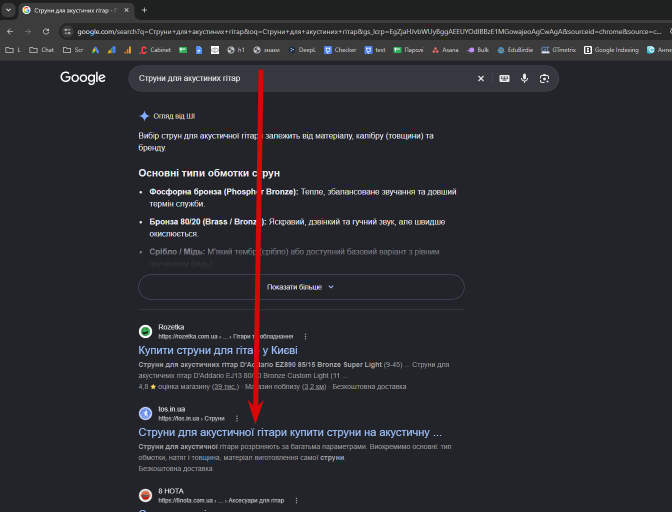The width and height of the screenshot is (672, 512).
Task: Click the Безкоштовна доставка text under tos.in.ua
Action: (x=175, y=469)
